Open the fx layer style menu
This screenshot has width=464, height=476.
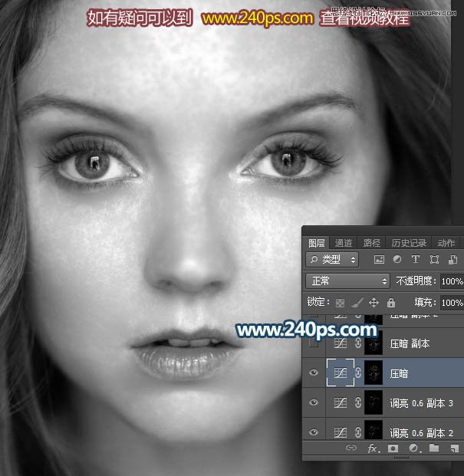pos(373,448)
